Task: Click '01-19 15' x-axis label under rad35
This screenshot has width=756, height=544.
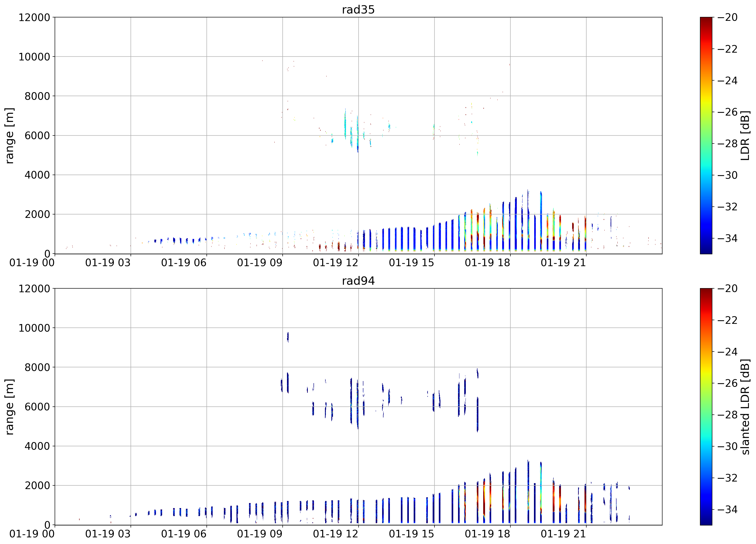Action: click(412, 263)
